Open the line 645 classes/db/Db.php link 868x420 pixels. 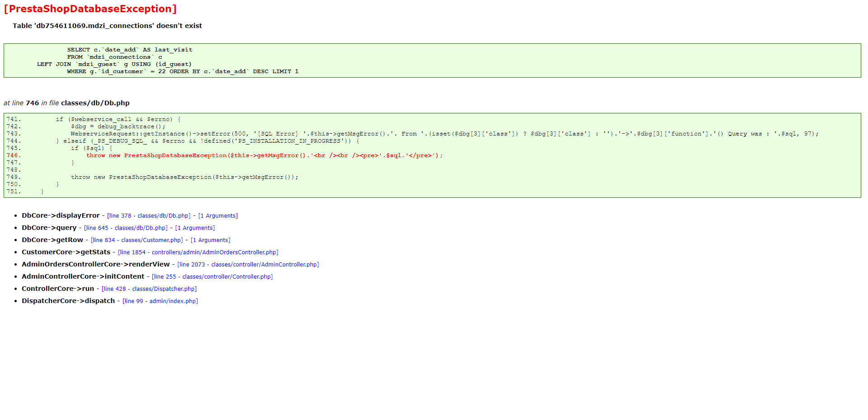click(126, 228)
